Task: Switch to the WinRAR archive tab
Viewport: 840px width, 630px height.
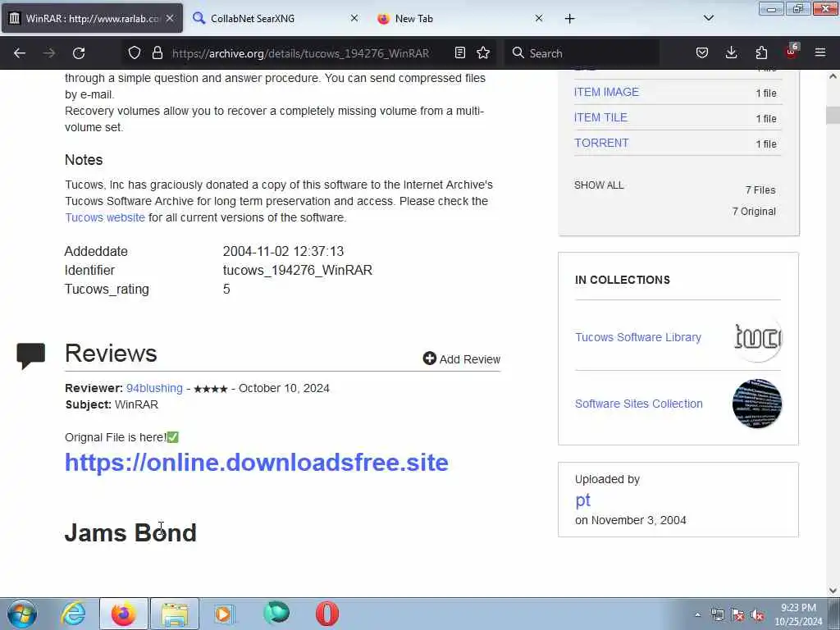Action: pyautogui.click(x=92, y=18)
